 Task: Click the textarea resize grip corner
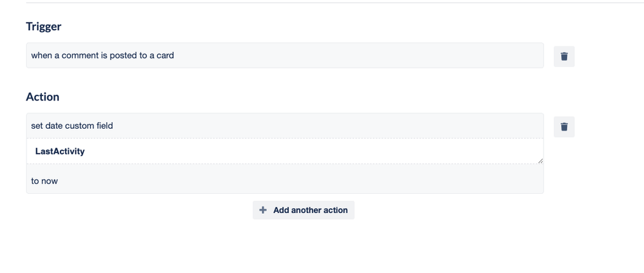(540, 160)
